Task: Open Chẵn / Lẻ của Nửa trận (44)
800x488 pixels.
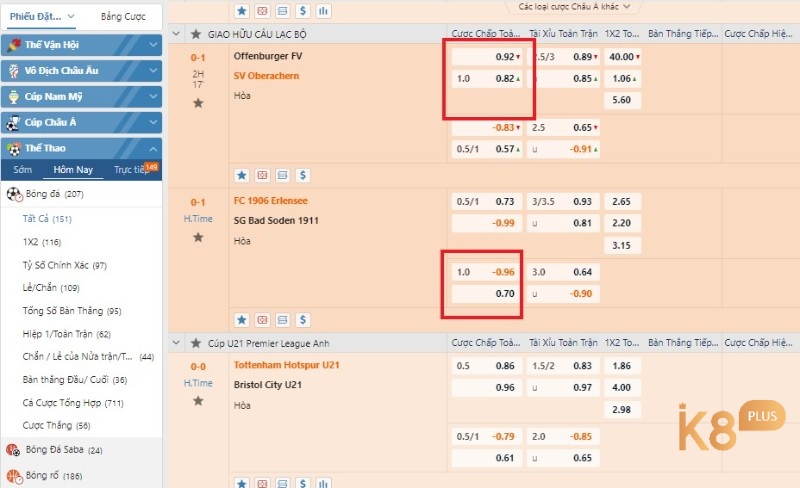Action: tap(88, 357)
